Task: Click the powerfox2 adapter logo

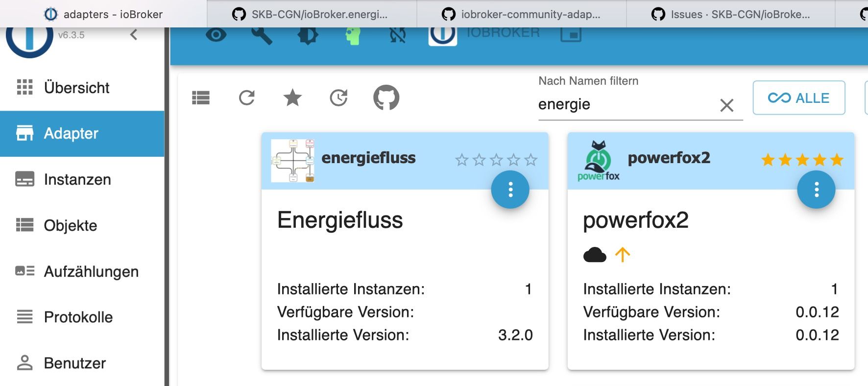Action: 599,161
